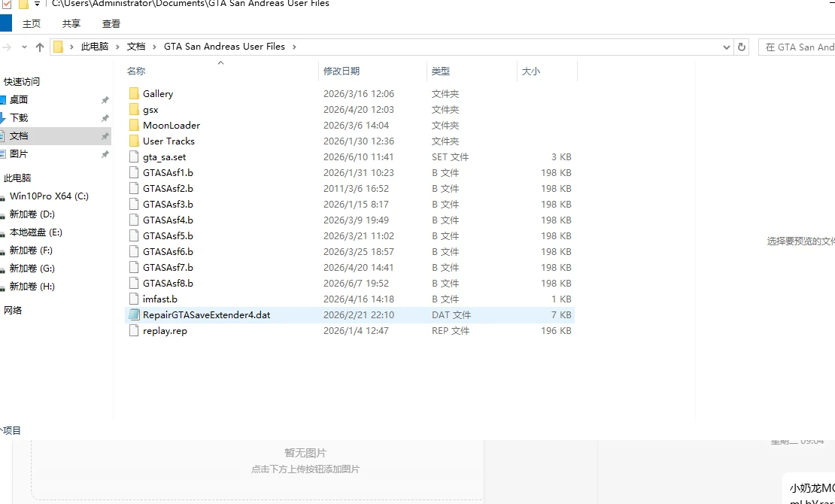Click the folder icon in the address bar
Screen dimensions: 835x504
click(x=59, y=47)
